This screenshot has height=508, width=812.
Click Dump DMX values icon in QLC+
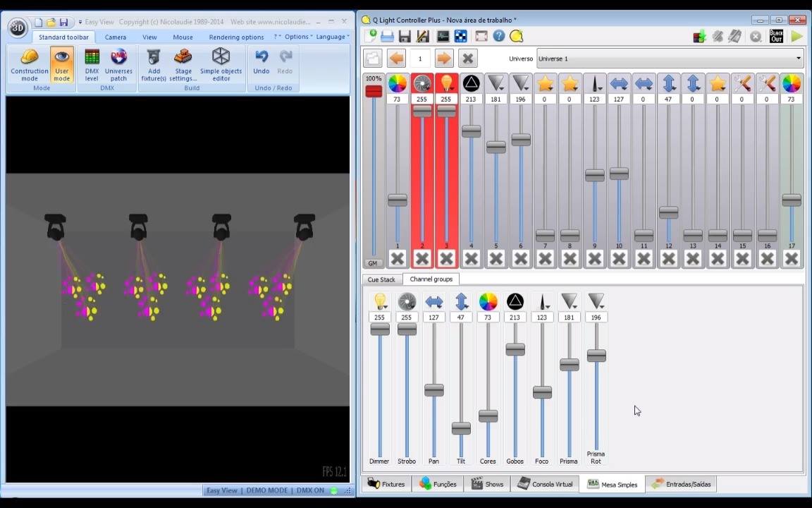(x=700, y=36)
